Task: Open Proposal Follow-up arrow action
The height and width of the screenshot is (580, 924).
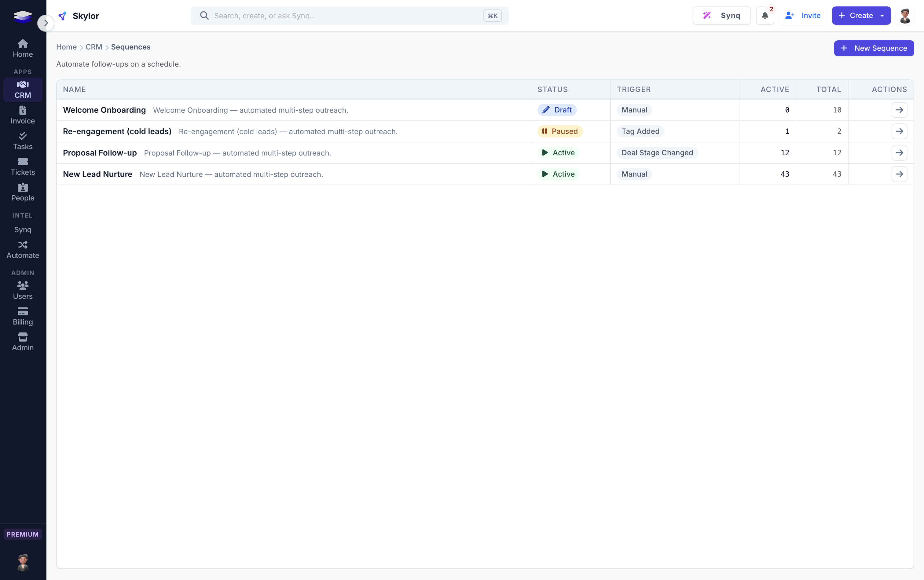Action: tap(899, 153)
